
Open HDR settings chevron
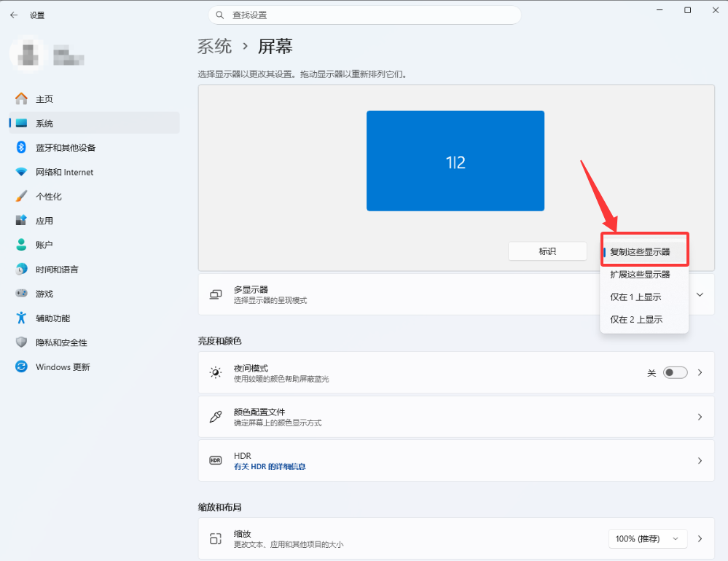(x=700, y=460)
